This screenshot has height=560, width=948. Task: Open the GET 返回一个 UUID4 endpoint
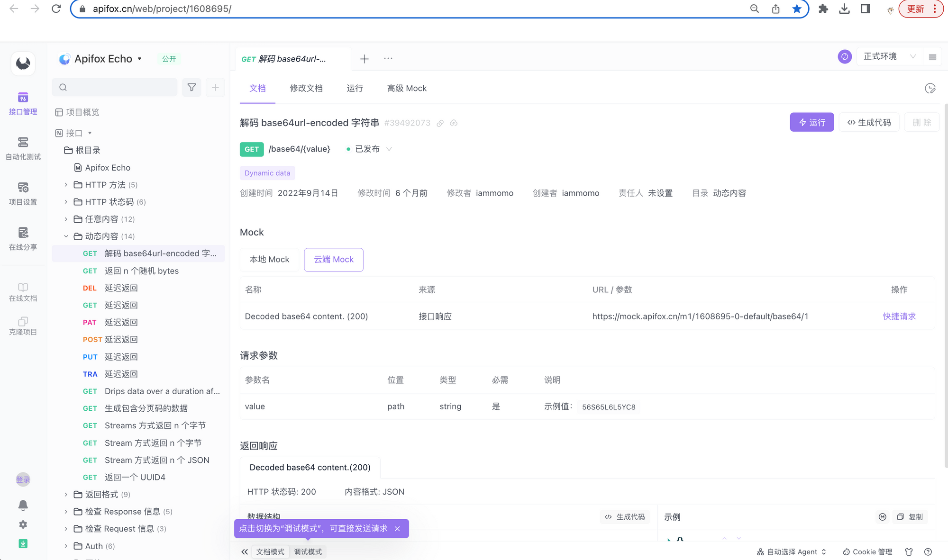(138, 478)
